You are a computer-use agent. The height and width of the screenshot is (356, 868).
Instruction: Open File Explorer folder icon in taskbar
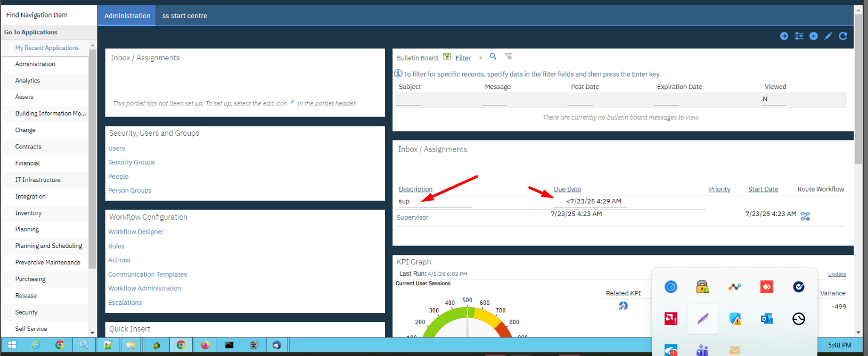131,345
